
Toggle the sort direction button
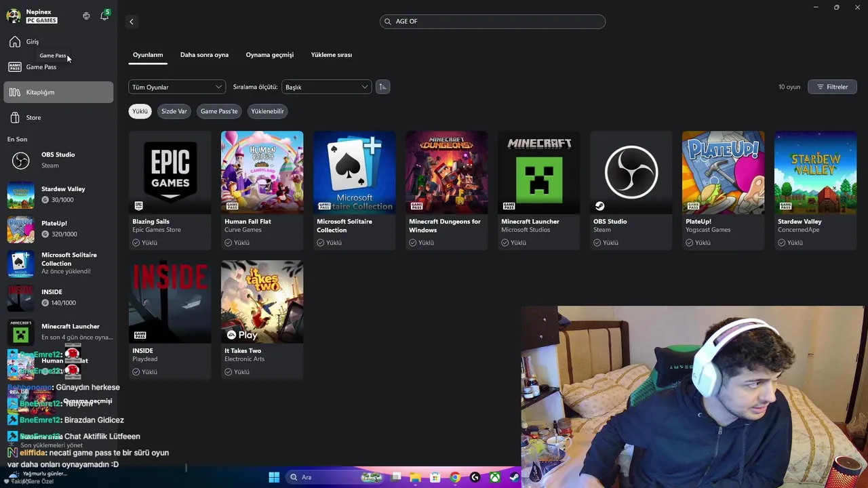pyautogui.click(x=382, y=87)
